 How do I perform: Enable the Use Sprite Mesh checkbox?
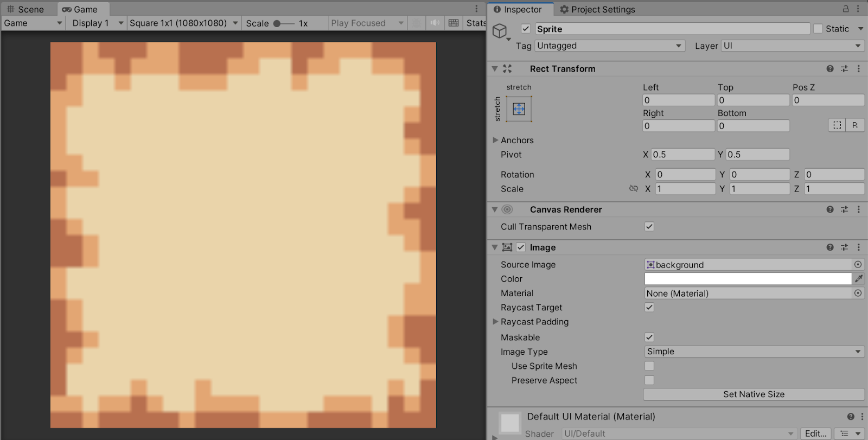[x=649, y=366]
